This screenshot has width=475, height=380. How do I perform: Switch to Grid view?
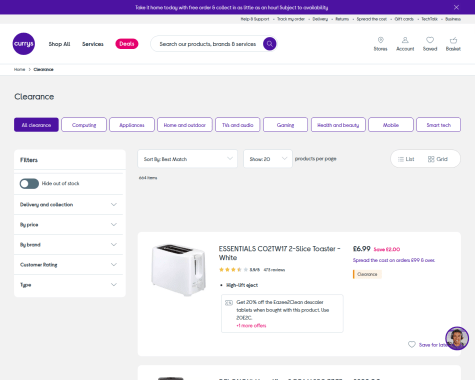[438, 159]
